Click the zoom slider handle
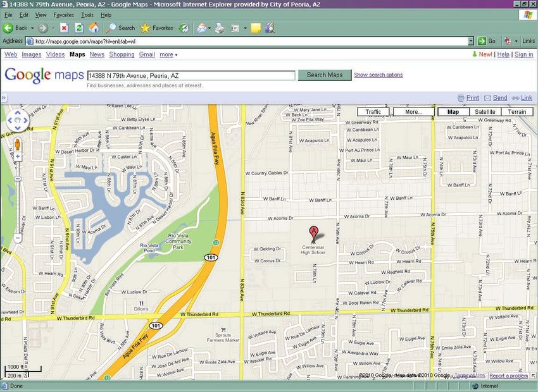Image resolution: width=538 pixels, height=392 pixels. (18, 179)
